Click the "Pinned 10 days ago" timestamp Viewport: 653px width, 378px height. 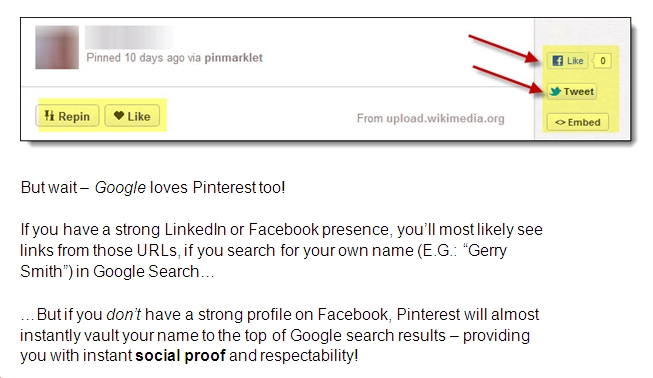click(x=135, y=57)
